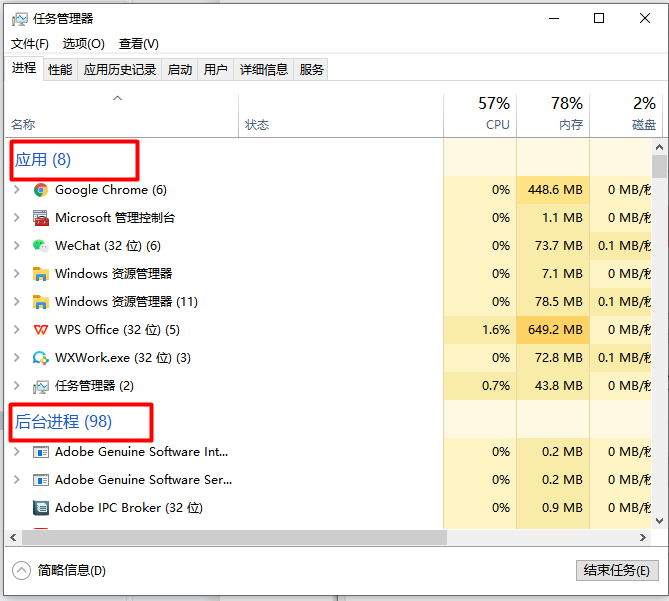This screenshot has width=669, height=601.
Task: Select the 1.6% CPU cell
Action: click(480, 330)
